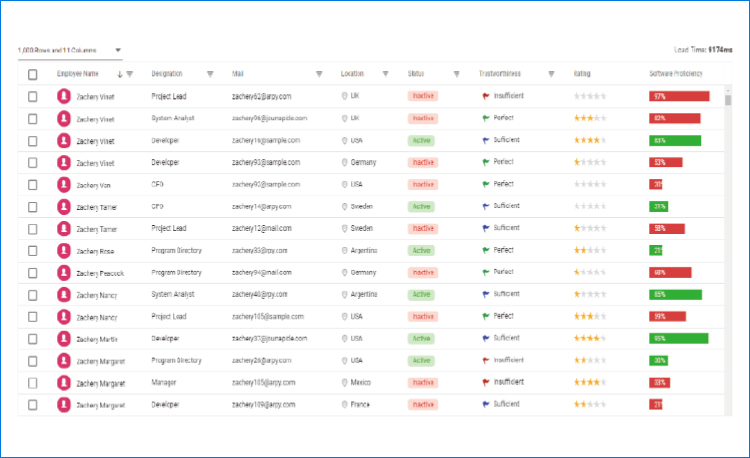Image resolution: width=750 pixels, height=458 pixels.
Task: Click the Employee Name column header
Action: [x=77, y=74]
